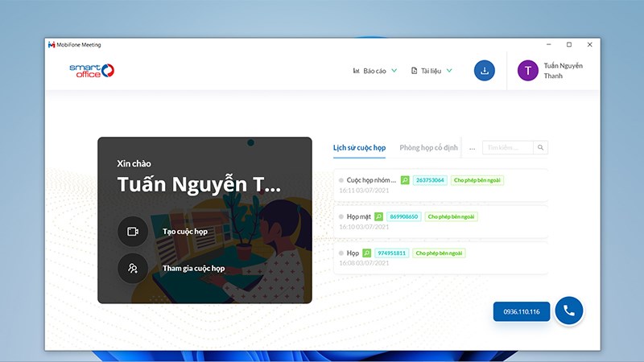Click Cho phép bên ngoài tag beside 974951811
The width and height of the screenshot is (644, 362).
coord(439,253)
